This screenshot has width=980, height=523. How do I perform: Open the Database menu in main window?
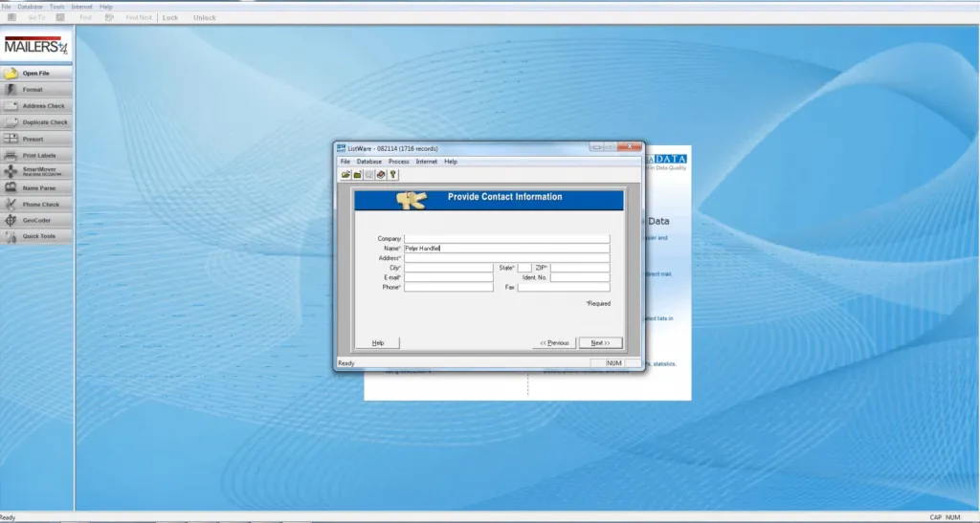30,7
